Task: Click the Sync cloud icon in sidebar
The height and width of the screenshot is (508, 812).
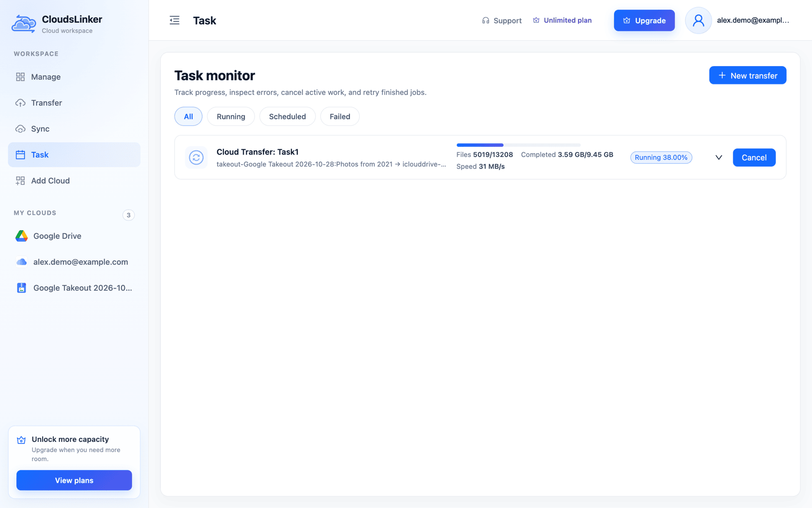Action: tap(20, 129)
